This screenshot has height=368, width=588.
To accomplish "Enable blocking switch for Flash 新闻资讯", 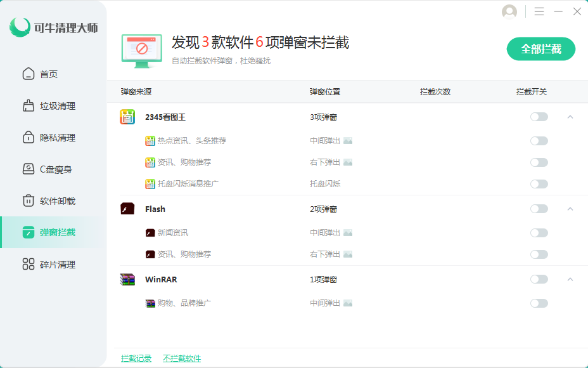I will [539, 233].
